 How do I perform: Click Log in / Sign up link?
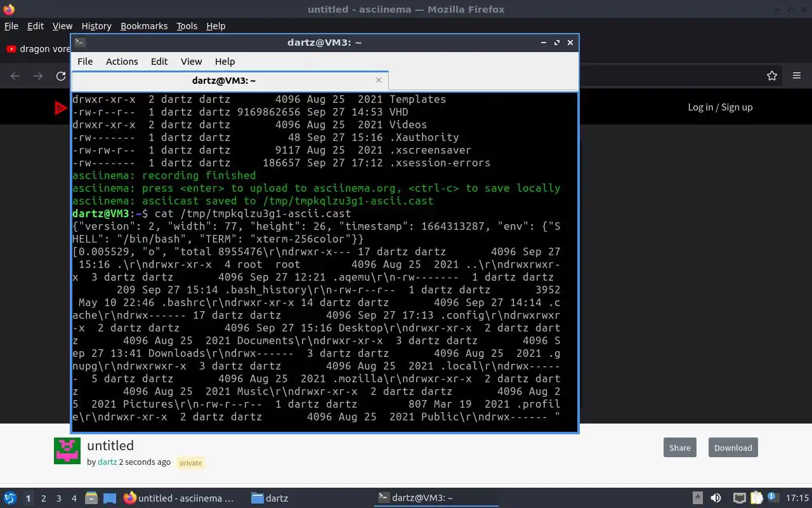(720, 107)
